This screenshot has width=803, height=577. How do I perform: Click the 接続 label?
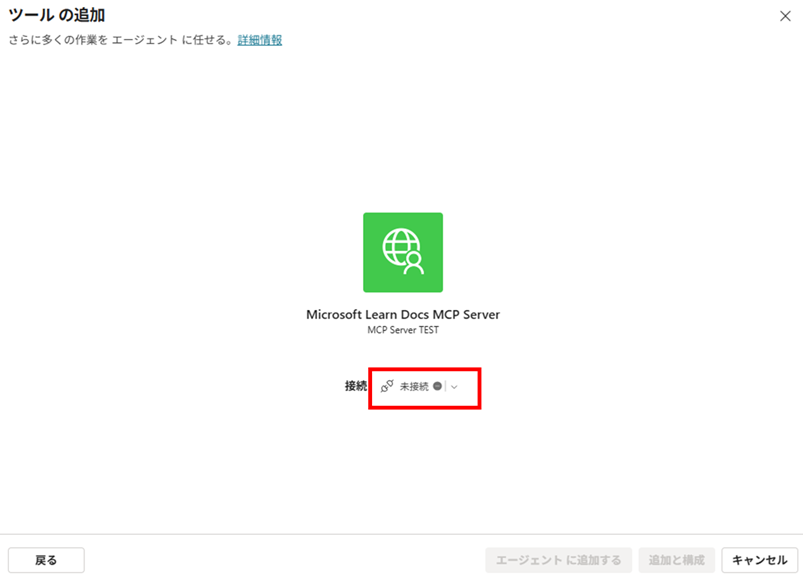tap(355, 386)
